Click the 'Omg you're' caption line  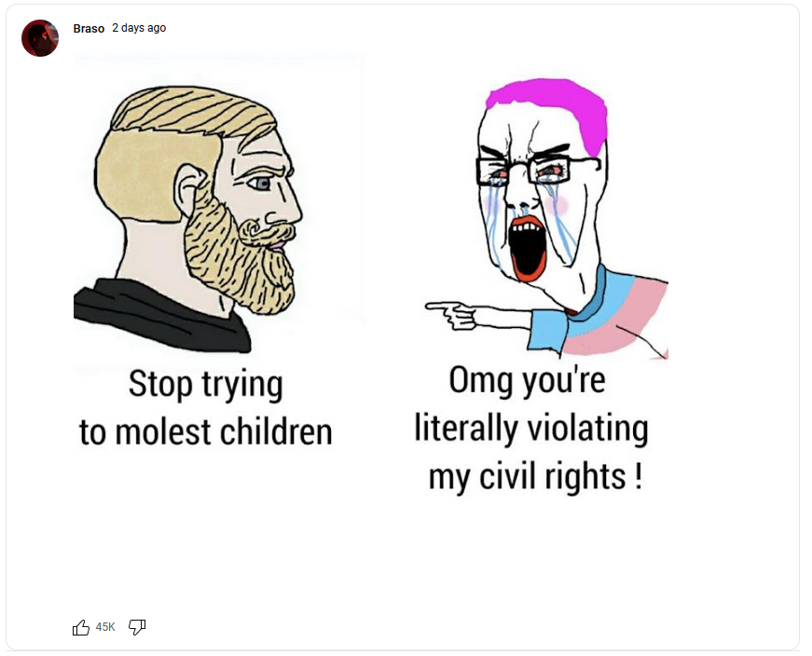[x=527, y=380]
